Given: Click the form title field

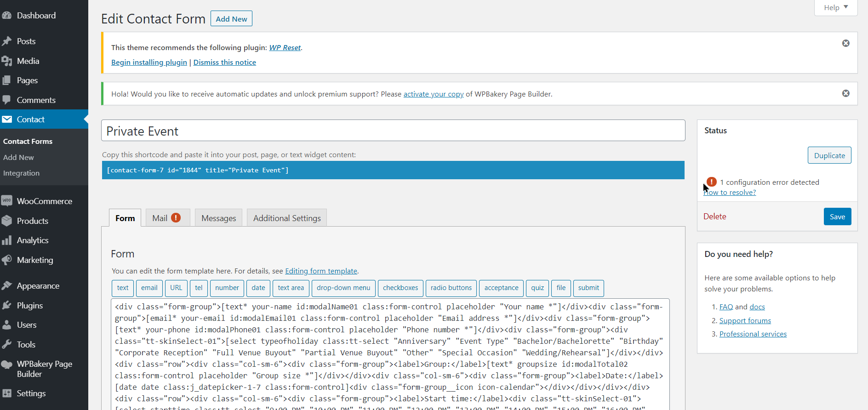Looking at the screenshot, I should tap(393, 131).
